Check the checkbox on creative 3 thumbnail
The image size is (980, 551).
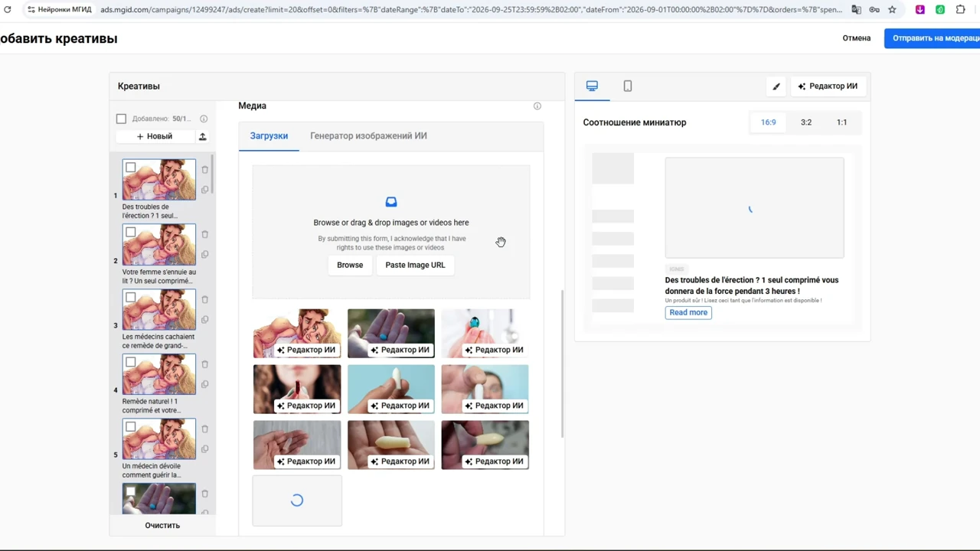click(131, 298)
